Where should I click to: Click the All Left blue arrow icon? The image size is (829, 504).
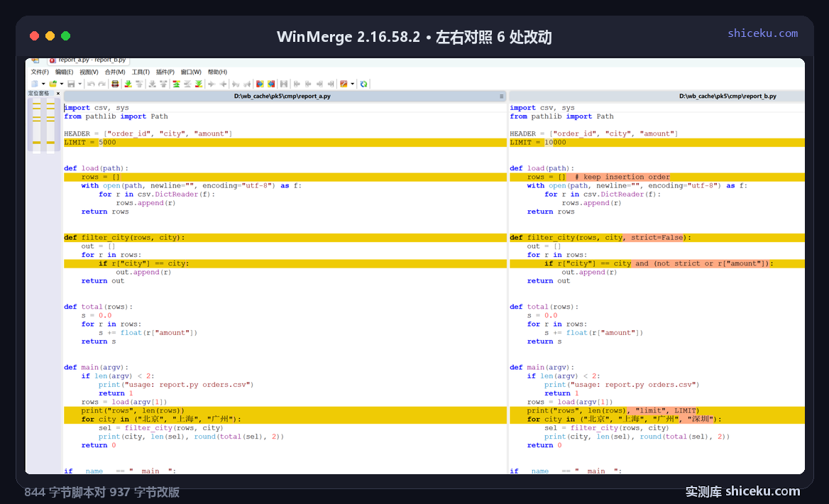pos(271,84)
